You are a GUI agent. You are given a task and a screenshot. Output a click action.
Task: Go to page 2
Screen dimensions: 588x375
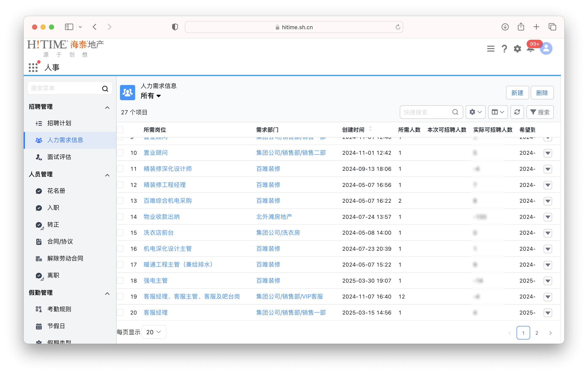(x=536, y=333)
